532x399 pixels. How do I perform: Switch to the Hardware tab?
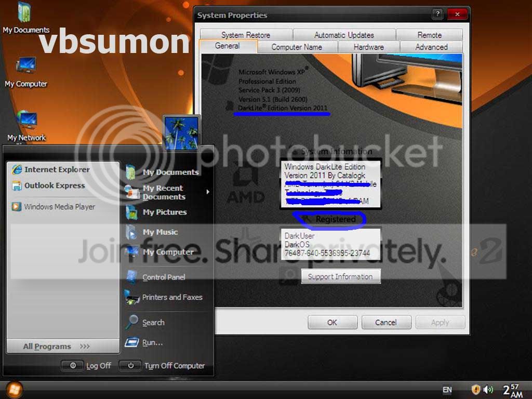point(369,47)
